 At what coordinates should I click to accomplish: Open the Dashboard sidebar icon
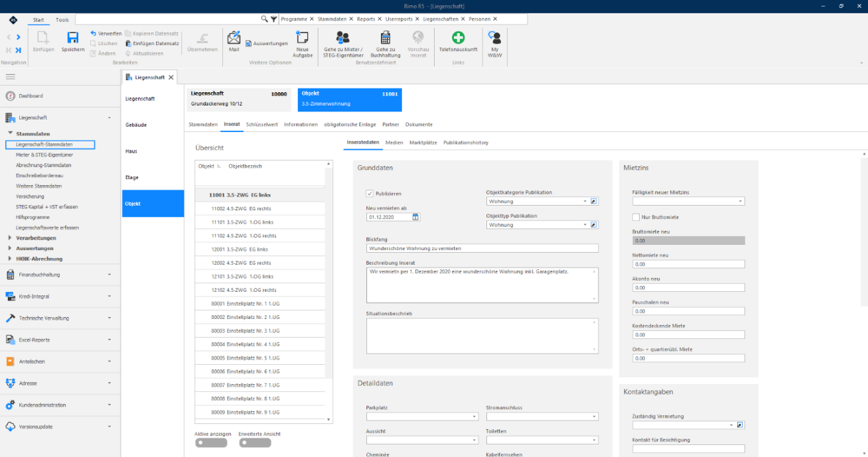coord(10,96)
